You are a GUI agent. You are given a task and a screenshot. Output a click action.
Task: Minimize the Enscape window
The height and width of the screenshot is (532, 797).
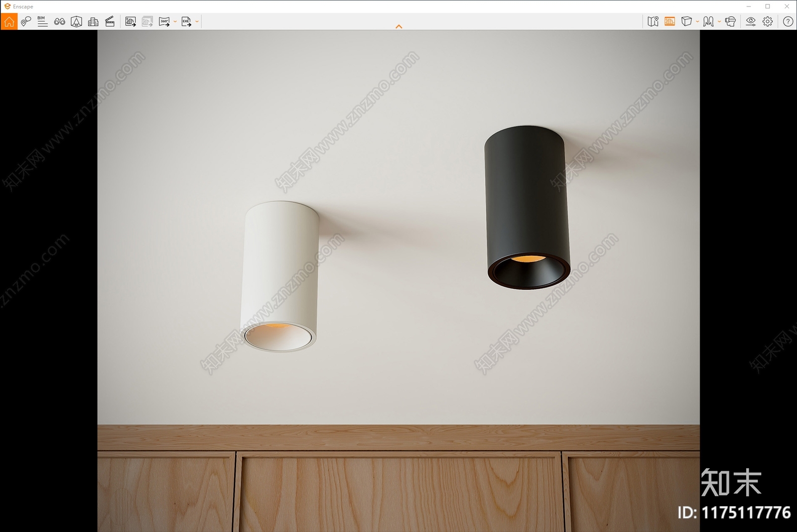point(749,6)
